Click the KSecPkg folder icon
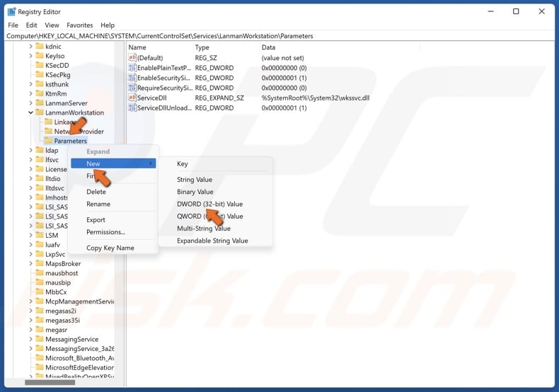 tap(40, 74)
